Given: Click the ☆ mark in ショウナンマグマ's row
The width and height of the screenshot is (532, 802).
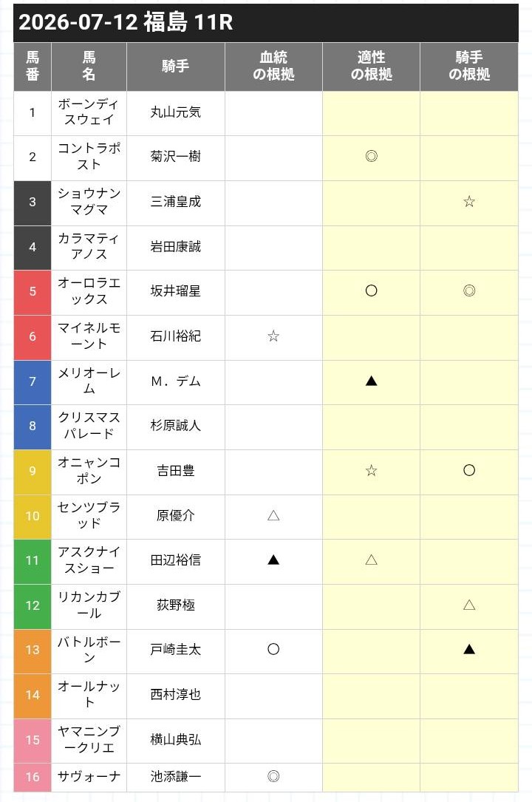Looking at the screenshot, I should [x=468, y=202].
